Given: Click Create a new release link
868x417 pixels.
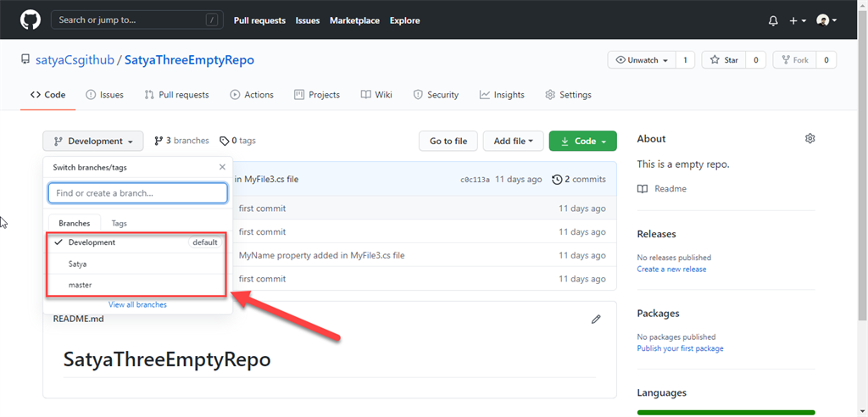Looking at the screenshot, I should [671, 270].
